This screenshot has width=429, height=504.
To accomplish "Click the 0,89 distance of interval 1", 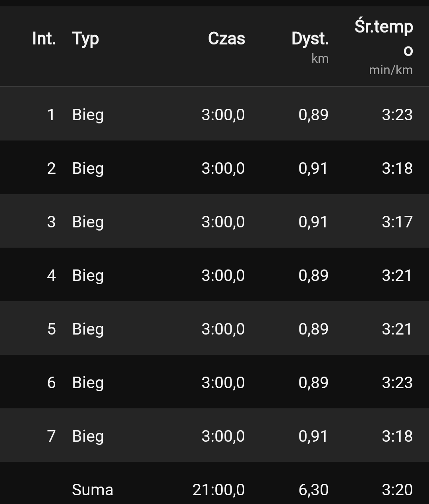I will 313,115.
